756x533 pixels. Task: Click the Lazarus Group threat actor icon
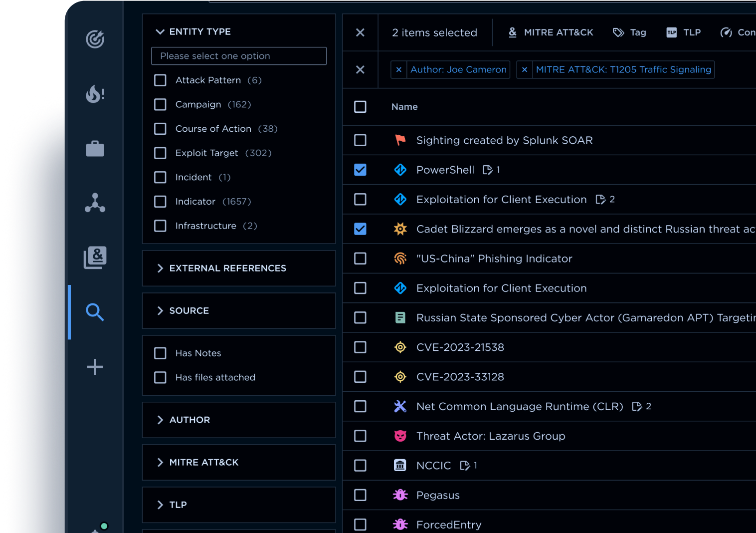coord(400,436)
